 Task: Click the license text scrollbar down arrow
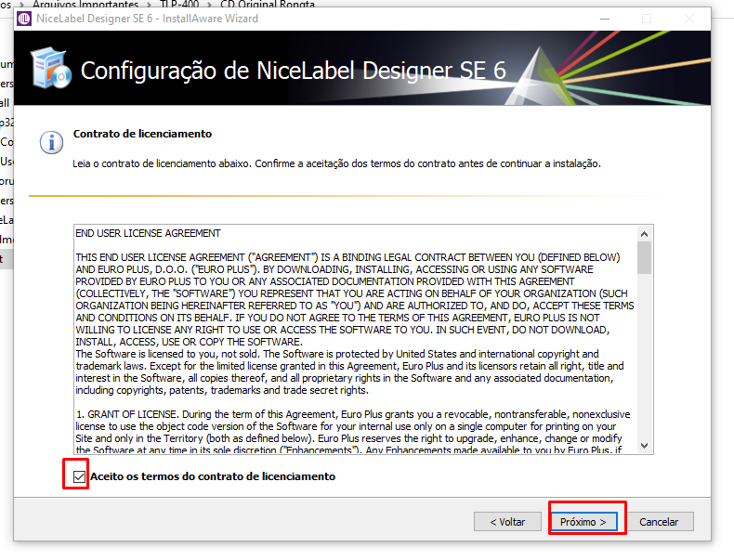644,446
